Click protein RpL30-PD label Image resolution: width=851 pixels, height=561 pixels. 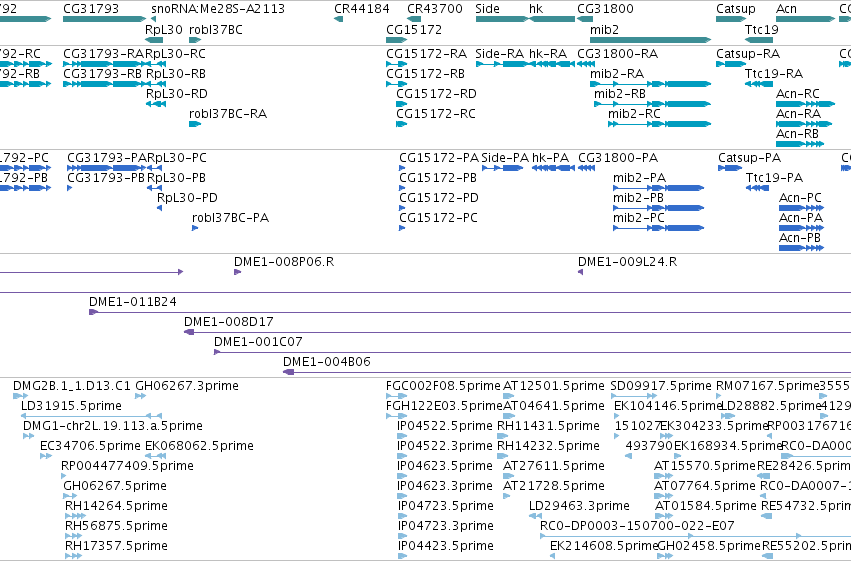[187, 198]
